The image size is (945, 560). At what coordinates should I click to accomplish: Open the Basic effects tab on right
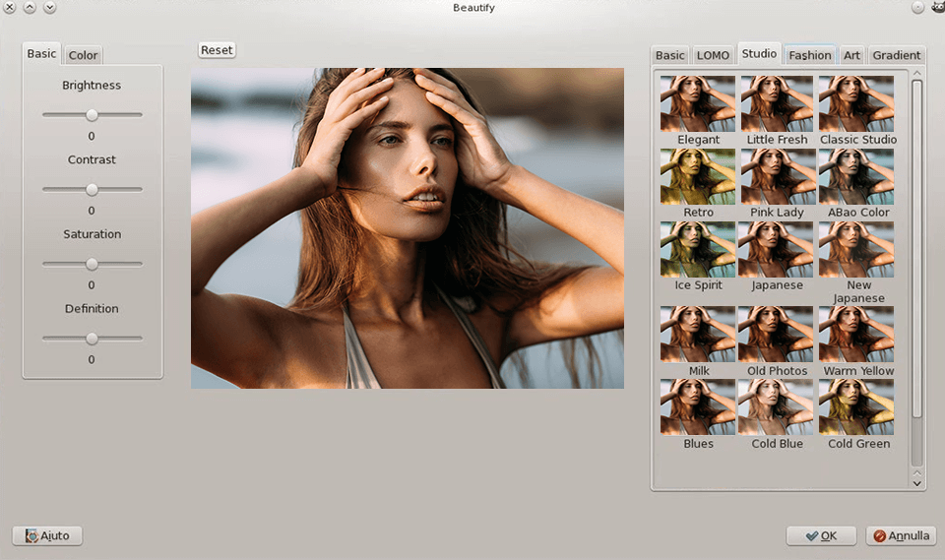(669, 55)
